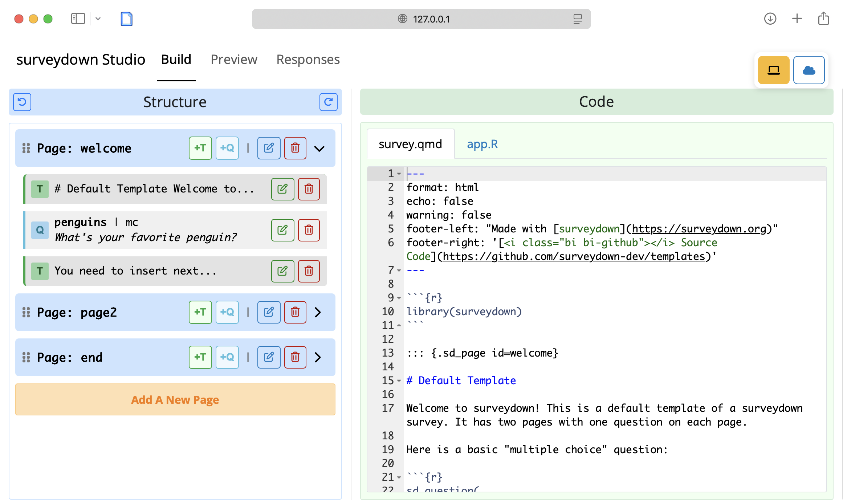This screenshot has width=843, height=504.
Task: Delete the penguins question
Action: [x=309, y=230]
